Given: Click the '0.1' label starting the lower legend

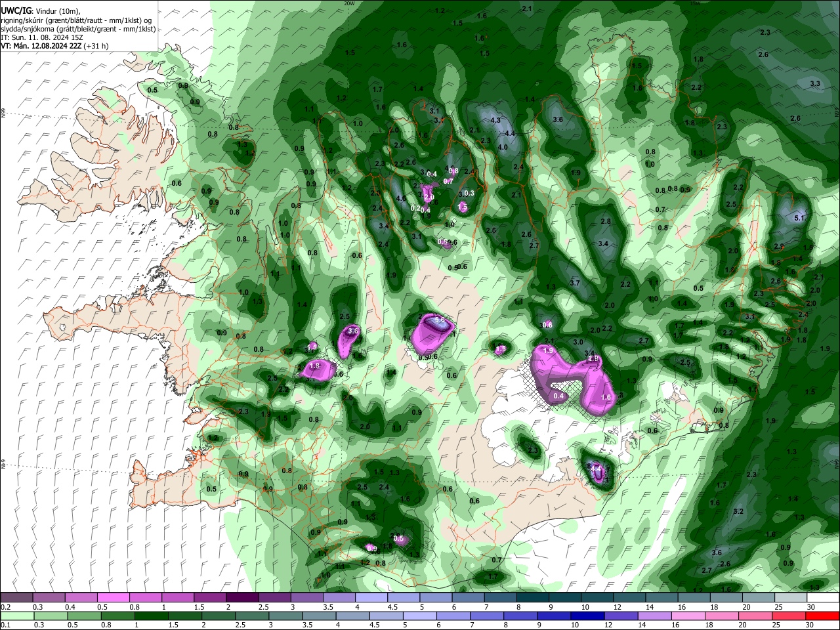Looking at the screenshot, I should coord(5,625).
